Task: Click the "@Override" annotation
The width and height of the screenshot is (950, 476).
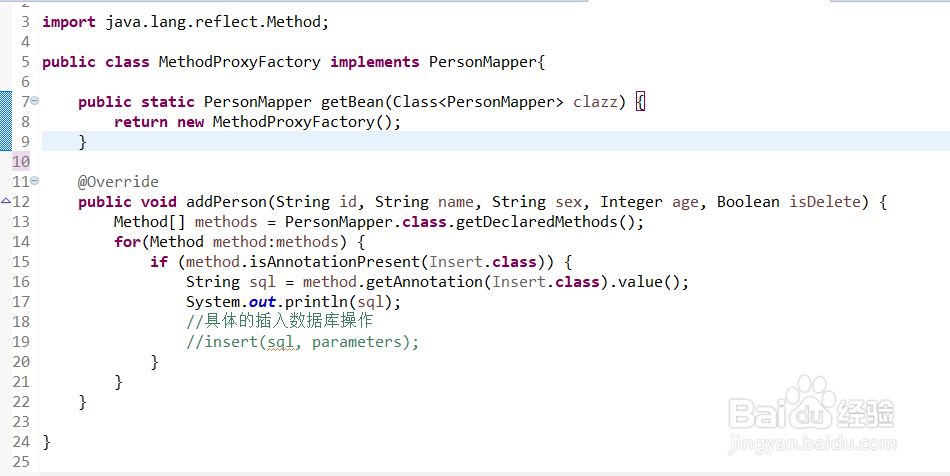Action: tap(118, 182)
